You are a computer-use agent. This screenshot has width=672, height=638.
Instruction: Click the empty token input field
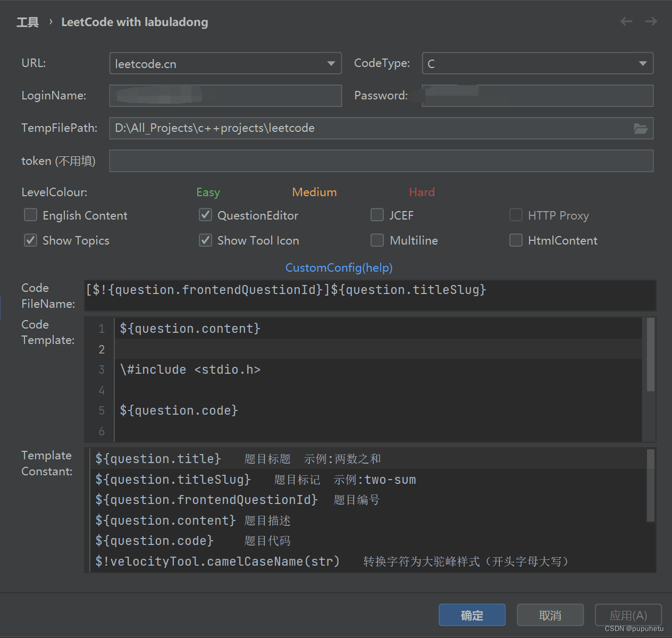pos(381,161)
